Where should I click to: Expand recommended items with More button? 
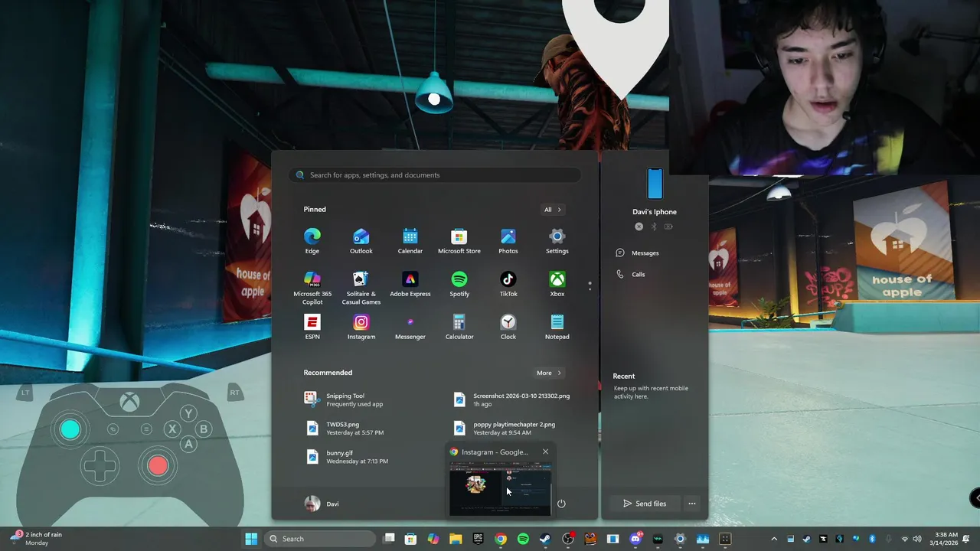point(549,373)
